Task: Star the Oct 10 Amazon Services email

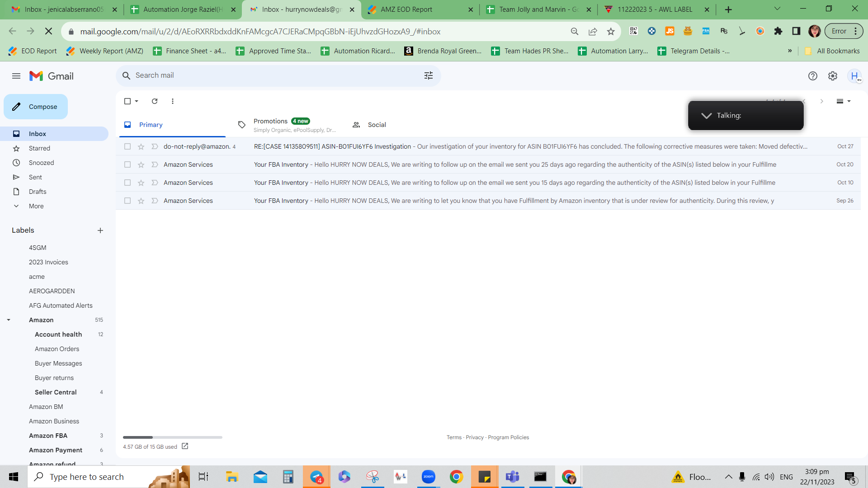Action: coord(141,183)
